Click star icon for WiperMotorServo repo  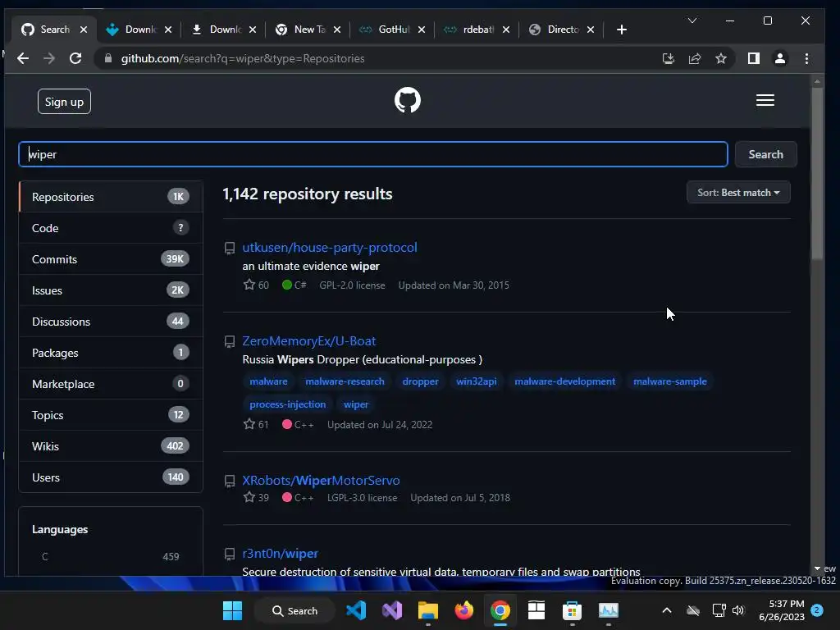point(249,497)
